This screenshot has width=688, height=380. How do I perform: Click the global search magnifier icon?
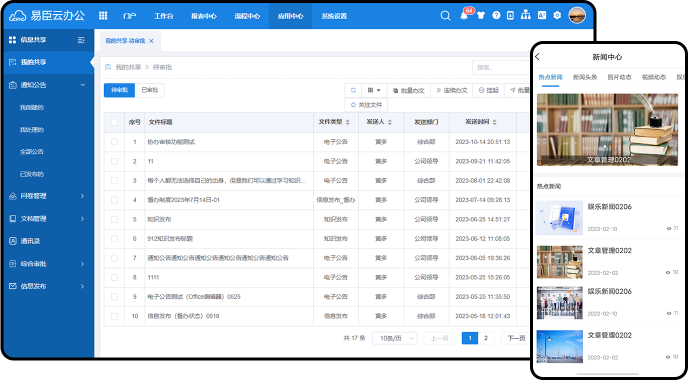pos(445,16)
